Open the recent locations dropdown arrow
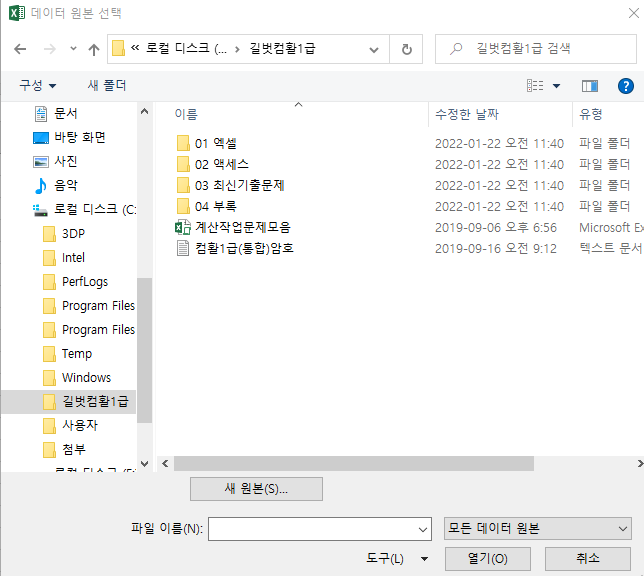The width and height of the screenshot is (644, 576). 73,49
